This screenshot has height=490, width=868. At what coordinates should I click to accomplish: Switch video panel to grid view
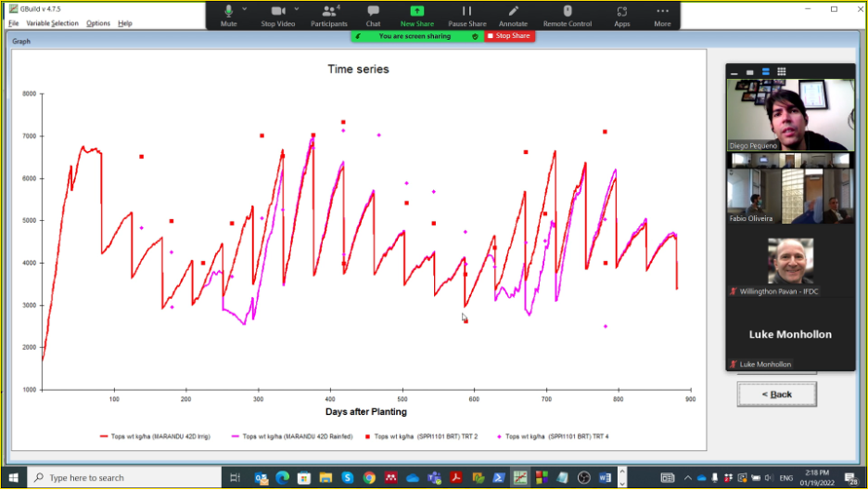click(x=781, y=72)
